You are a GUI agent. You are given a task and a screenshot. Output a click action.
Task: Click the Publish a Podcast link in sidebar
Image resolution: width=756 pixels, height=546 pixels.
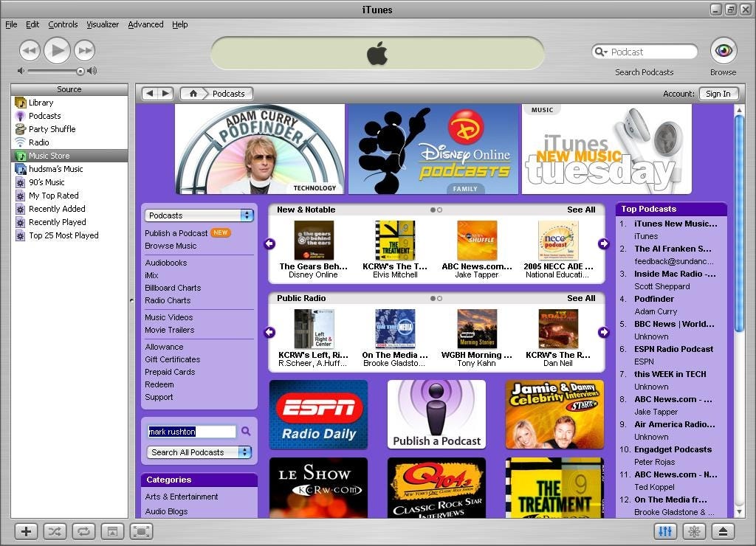point(176,233)
